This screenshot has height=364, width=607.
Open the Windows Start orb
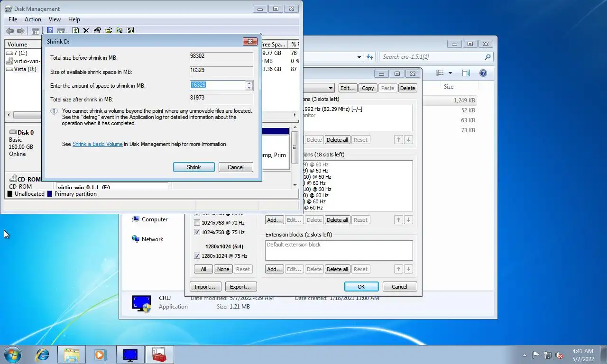point(12,355)
